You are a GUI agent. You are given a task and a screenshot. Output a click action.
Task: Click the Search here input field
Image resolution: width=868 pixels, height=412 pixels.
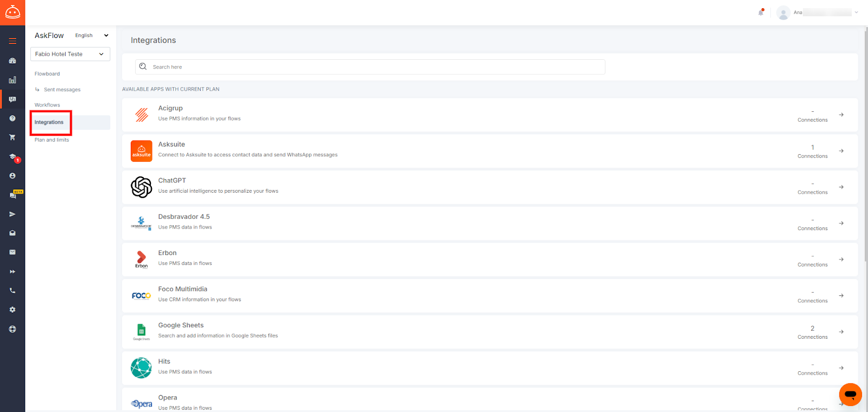(x=370, y=67)
